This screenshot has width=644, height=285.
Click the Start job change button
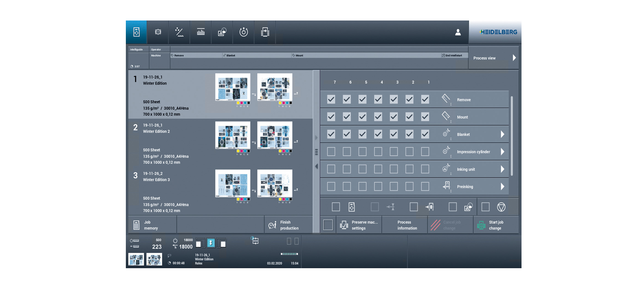496,225
